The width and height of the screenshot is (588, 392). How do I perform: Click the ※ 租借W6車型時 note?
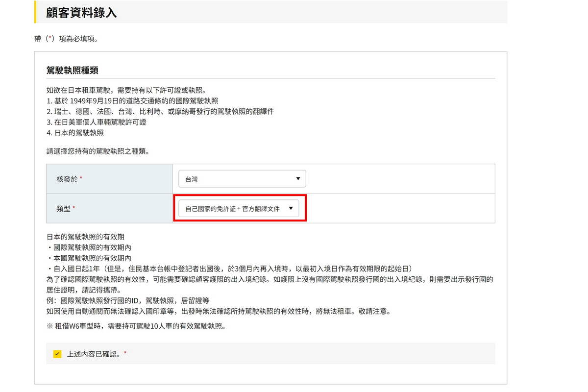(136, 326)
